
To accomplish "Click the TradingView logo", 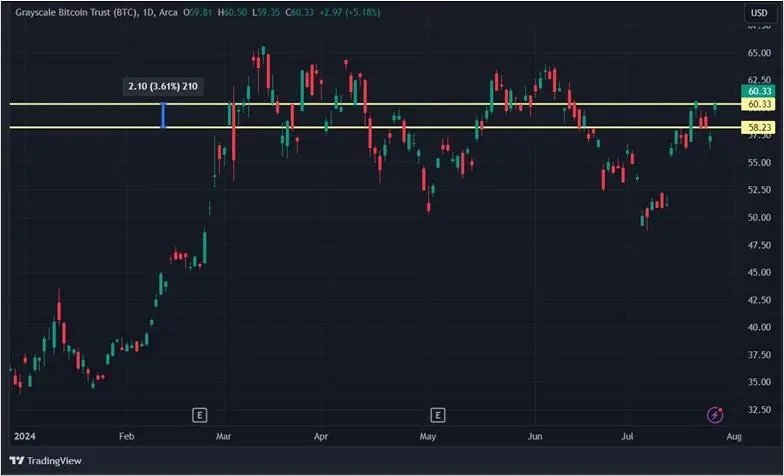I will pyautogui.click(x=46, y=460).
